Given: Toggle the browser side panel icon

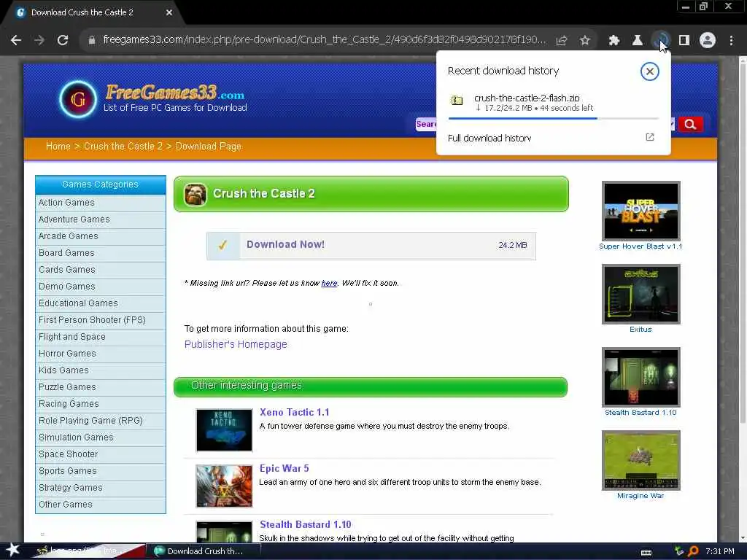Looking at the screenshot, I should [684, 41].
